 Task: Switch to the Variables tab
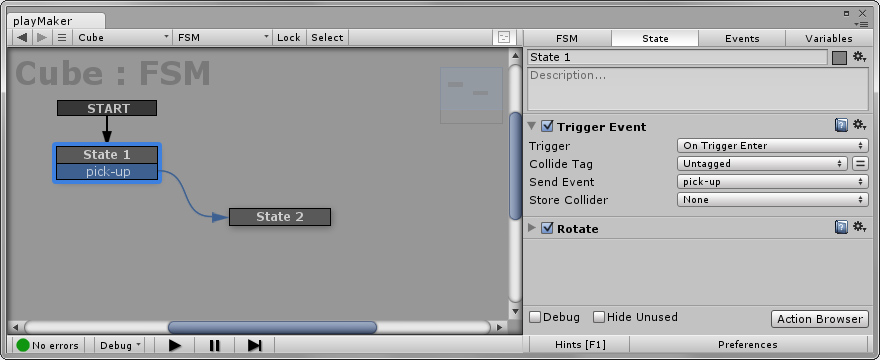[829, 38]
